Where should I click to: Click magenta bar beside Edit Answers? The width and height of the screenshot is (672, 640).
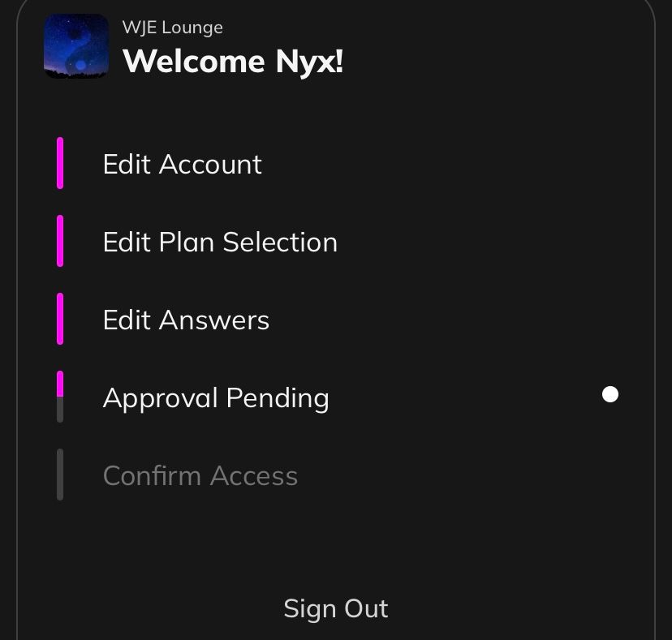[60, 319]
